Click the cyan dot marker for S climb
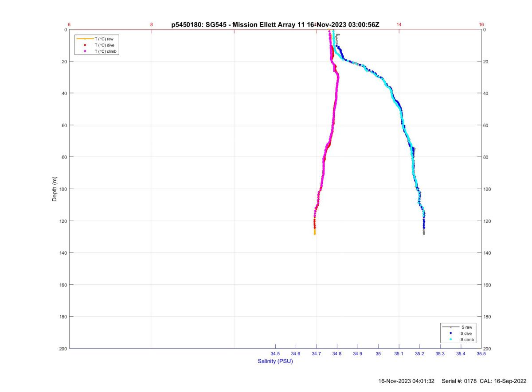This screenshot has height=392, width=532. tap(450, 339)
